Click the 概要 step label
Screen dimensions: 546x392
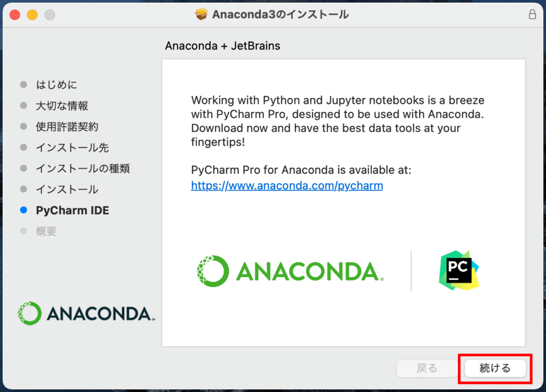[46, 231]
